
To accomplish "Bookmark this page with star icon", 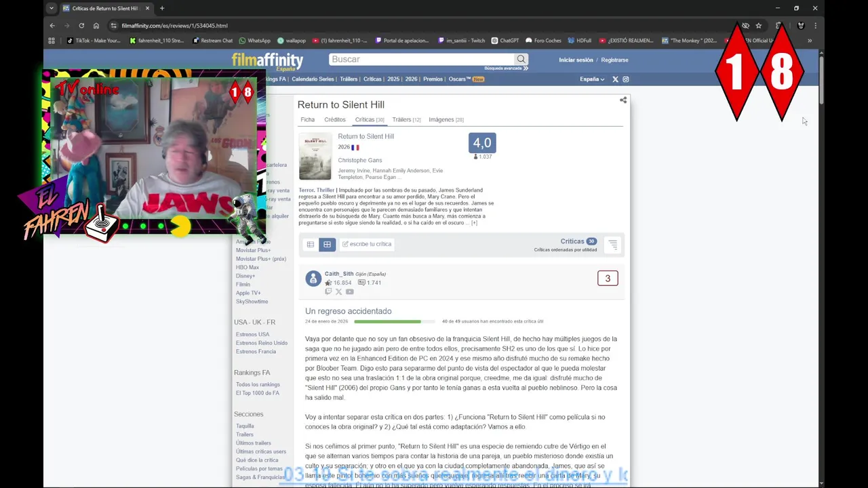I will tap(758, 26).
